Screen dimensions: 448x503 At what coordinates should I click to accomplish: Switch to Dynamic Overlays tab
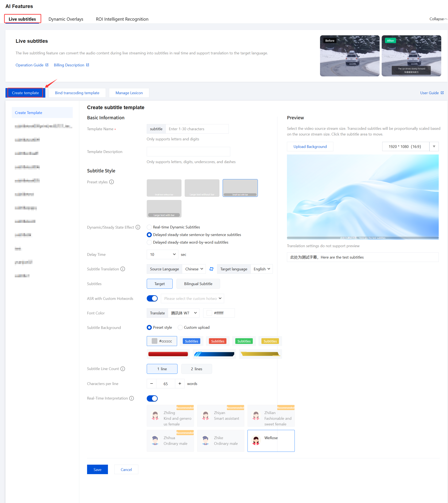(66, 19)
